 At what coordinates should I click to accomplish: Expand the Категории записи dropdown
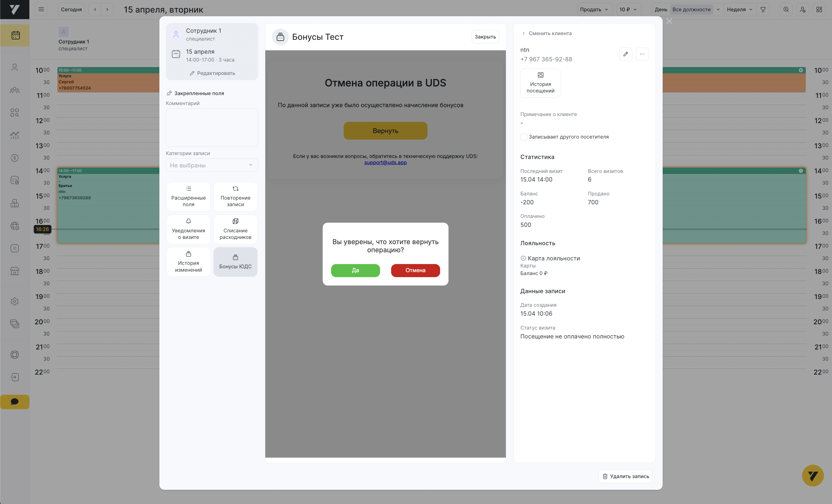[212, 165]
